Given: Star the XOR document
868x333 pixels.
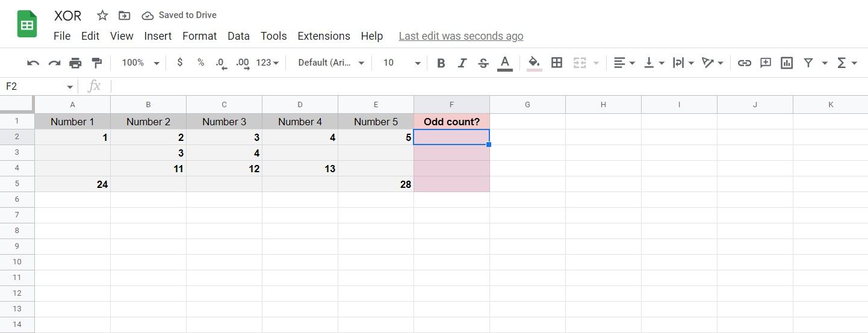Looking at the screenshot, I should tap(103, 16).
